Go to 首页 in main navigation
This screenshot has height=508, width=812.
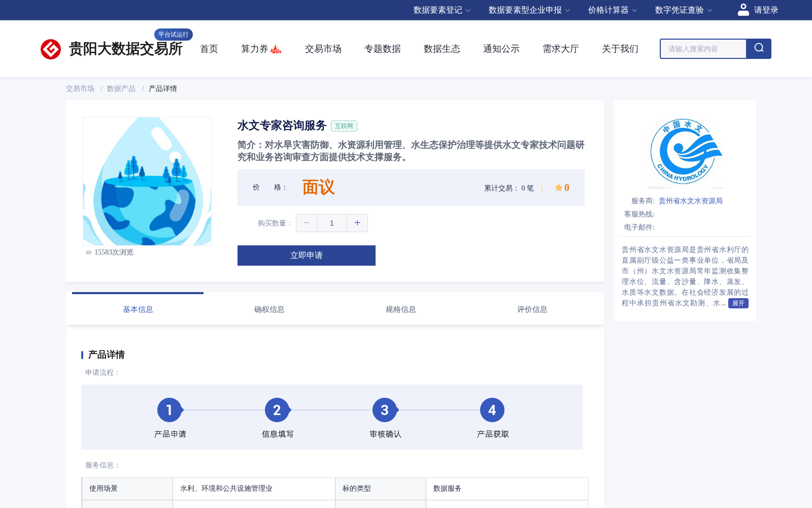(x=209, y=49)
